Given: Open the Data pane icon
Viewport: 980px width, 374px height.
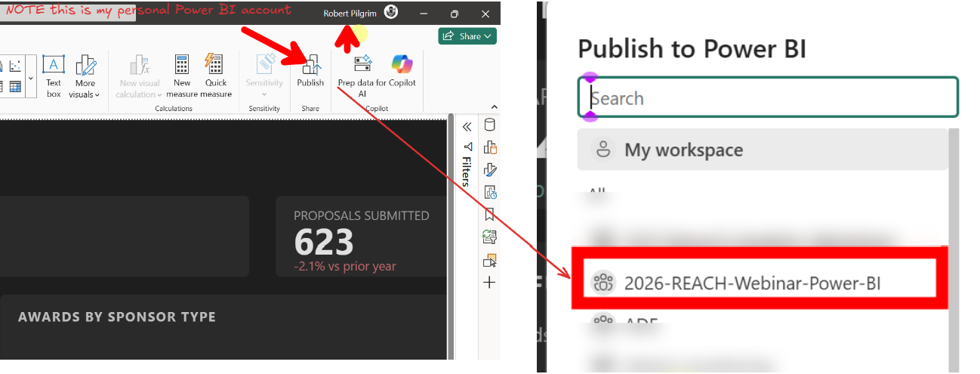Looking at the screenshot, I should 489,125.
